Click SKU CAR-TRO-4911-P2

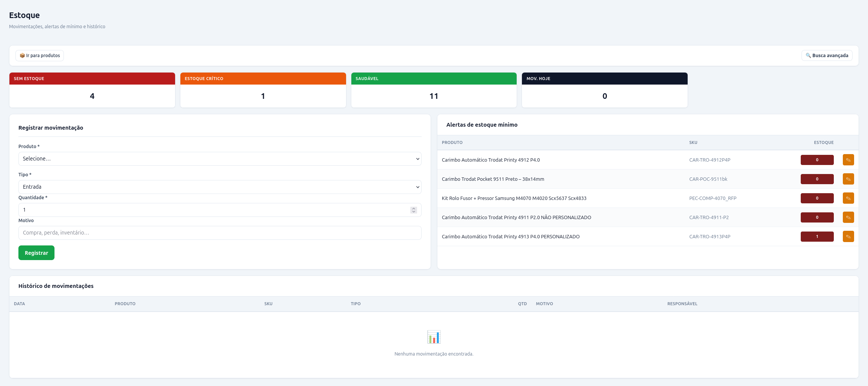(x=709, y=217)
